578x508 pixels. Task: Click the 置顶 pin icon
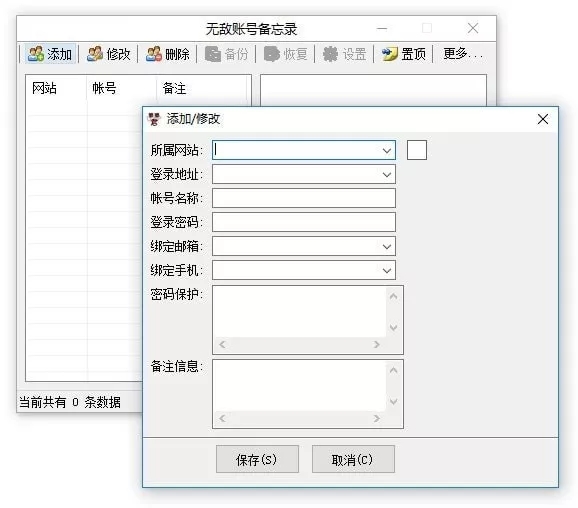click(x=390, y=54)
